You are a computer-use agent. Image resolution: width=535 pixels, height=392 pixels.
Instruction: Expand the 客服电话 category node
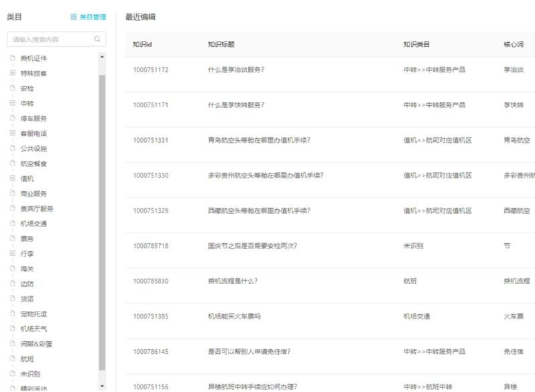(12, 133)
